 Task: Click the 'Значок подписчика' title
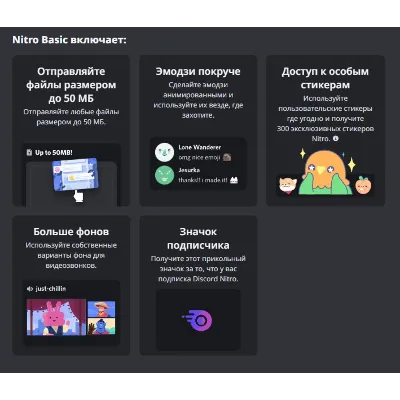[198, 238]
